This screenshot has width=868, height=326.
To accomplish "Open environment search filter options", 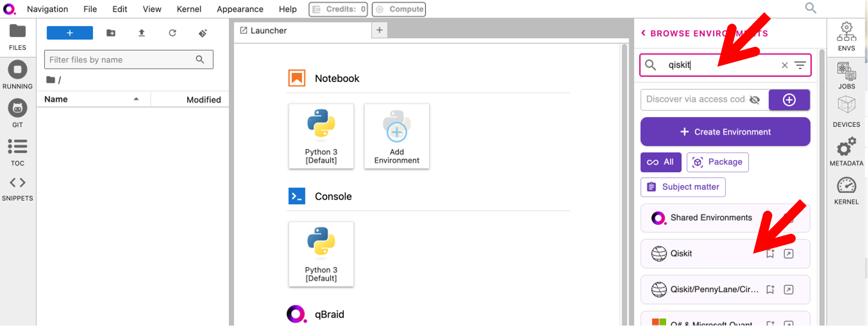I will pos(800,65).
